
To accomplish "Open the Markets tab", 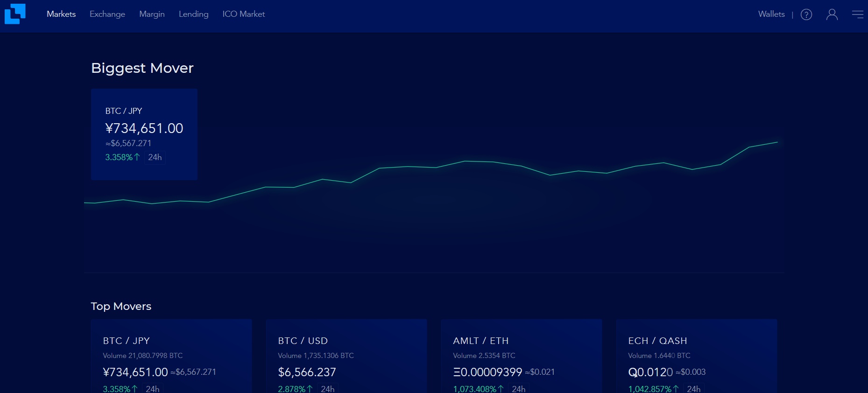I will coord(61,14).
